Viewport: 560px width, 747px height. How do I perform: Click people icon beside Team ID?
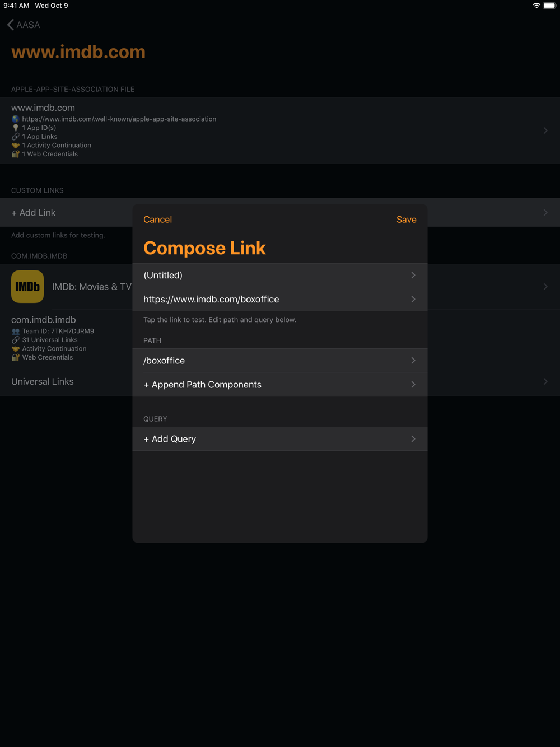click(x=16, y=332)
